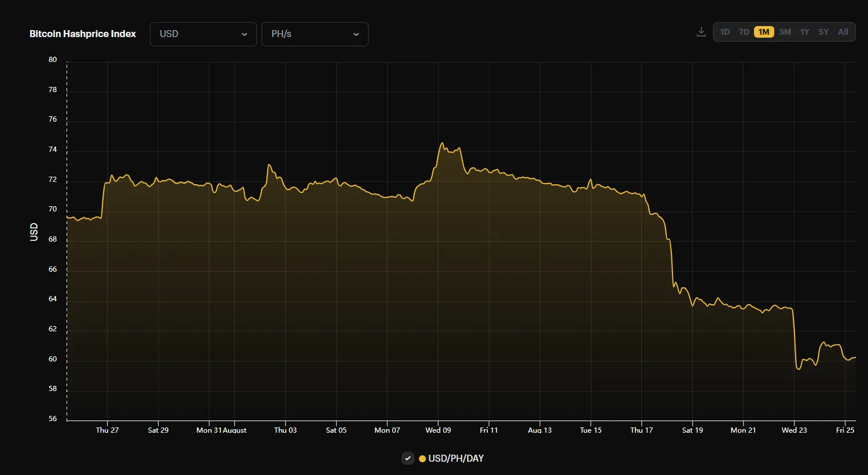This screenshot has height=475, width=868.
Task: Click the Bitcoin Hashprice Index title
Action: tap(83, 34)
